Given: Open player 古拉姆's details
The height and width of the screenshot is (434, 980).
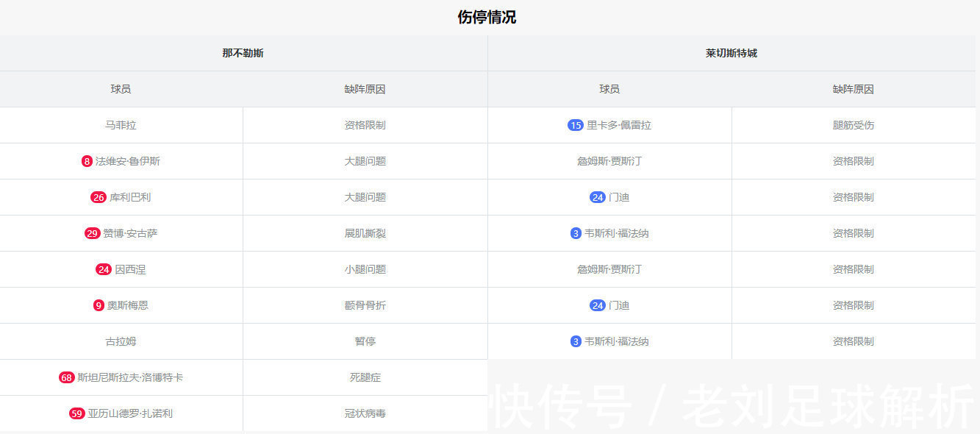Looking at the screenshot, I should pos(122,341).
